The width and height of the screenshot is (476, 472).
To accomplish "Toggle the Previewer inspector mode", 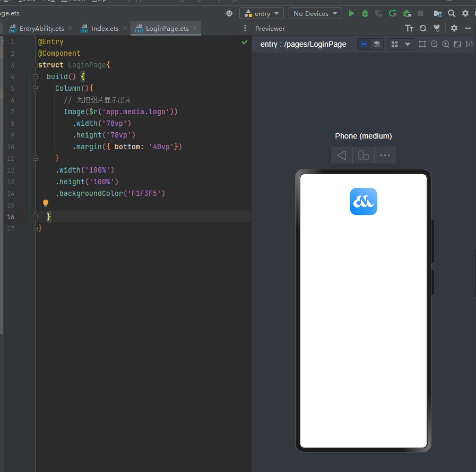I will 364,45.
